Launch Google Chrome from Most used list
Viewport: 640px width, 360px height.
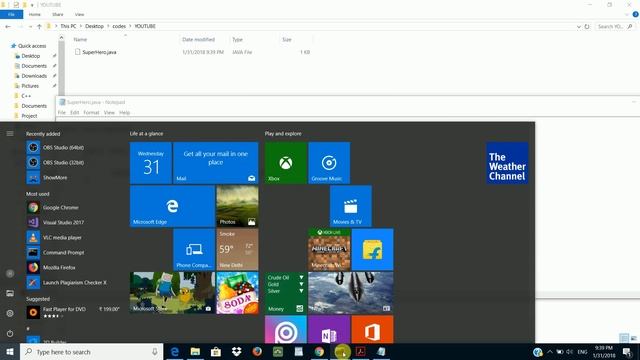coord(52,207)
